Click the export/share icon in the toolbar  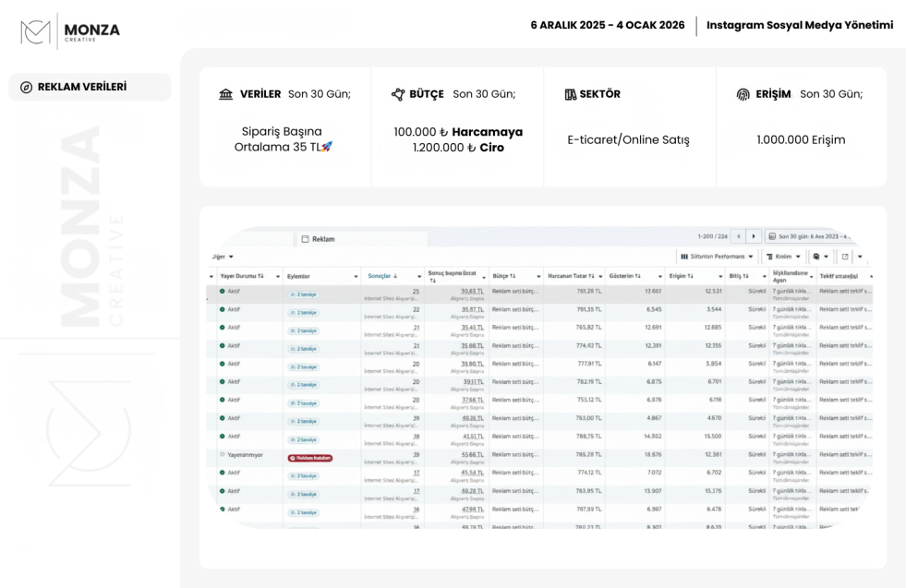[845, 257]
